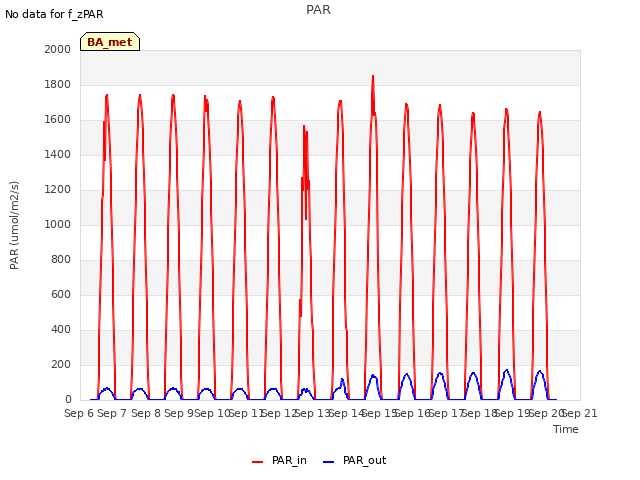Screen dimensions: 640x480
Task: Click the 1200 y-axis tick label
Action: (58, 189)
